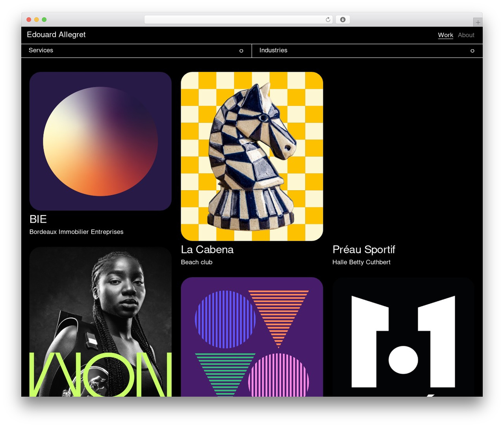Close the browser window with red button
The image size is (504, 427).
coord(29,20)
